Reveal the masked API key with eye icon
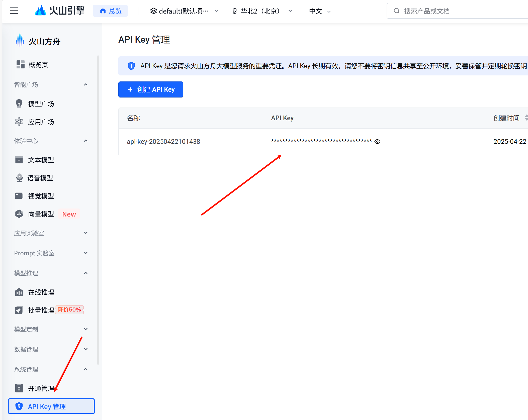Image resolution: width=528 pixels, height=420 pixels. [377, 142]
